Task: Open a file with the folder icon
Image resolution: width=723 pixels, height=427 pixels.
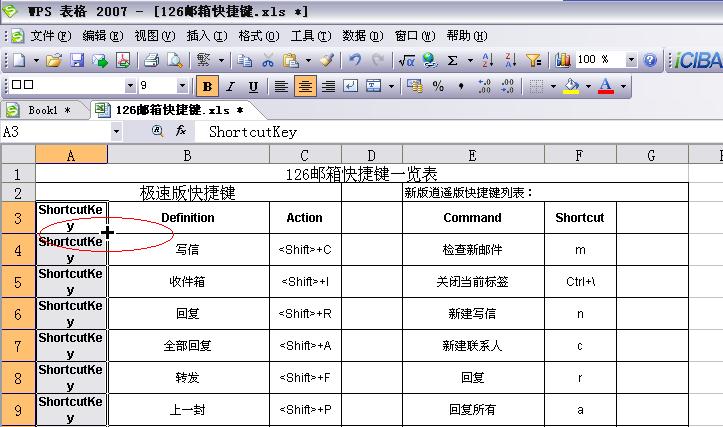Action: pyautogui.click(x=54, y=60)
